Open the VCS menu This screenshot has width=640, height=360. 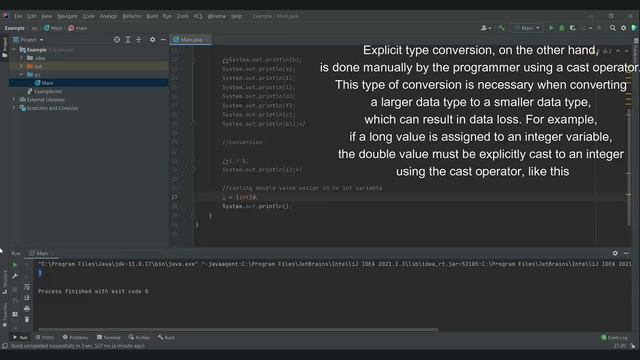(198, 16)
